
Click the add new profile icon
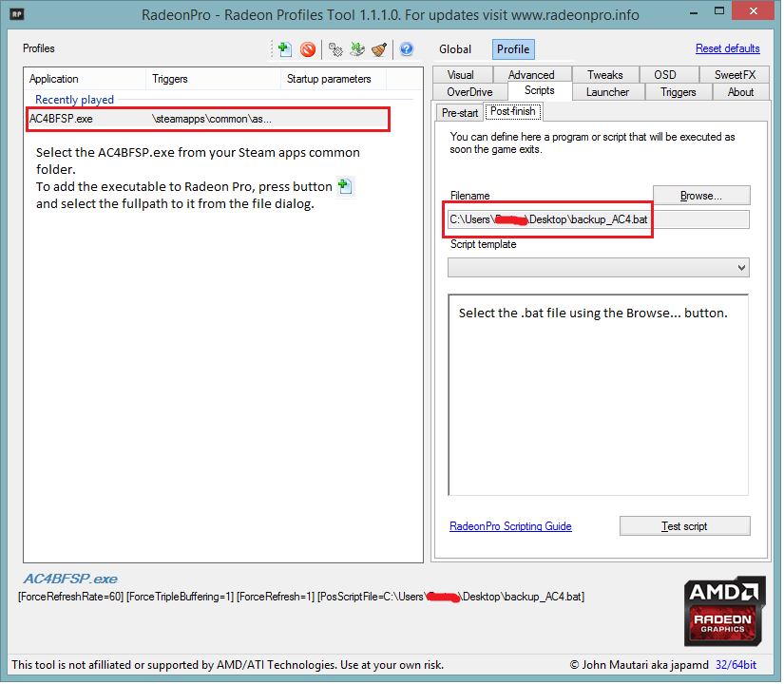[284, 49]
